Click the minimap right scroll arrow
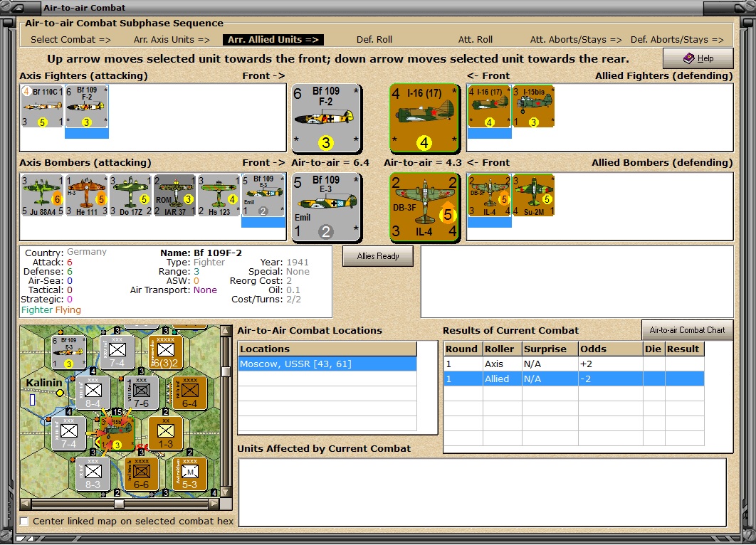Image resolution: width=756 pixels, height=545 pixels. (214, 504)
